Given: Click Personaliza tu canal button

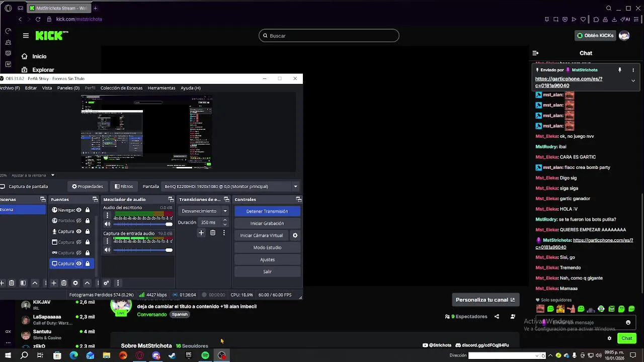Looking at the screenshot, I should (486, 300).
